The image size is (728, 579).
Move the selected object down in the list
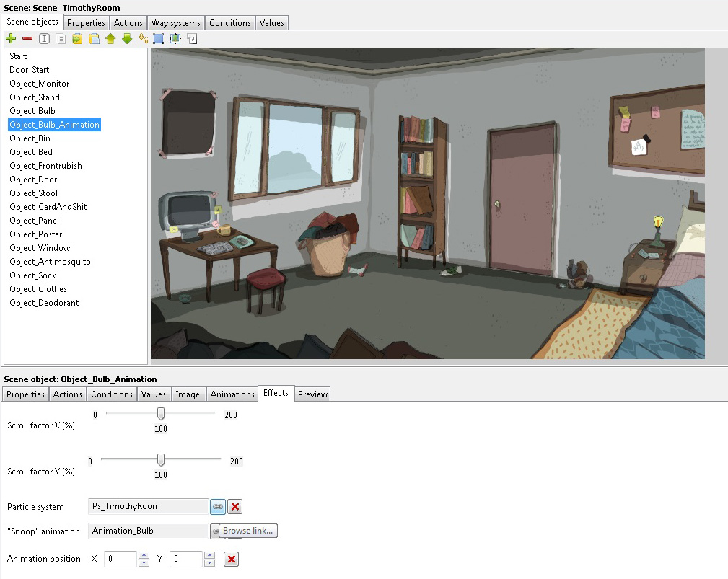127,38
